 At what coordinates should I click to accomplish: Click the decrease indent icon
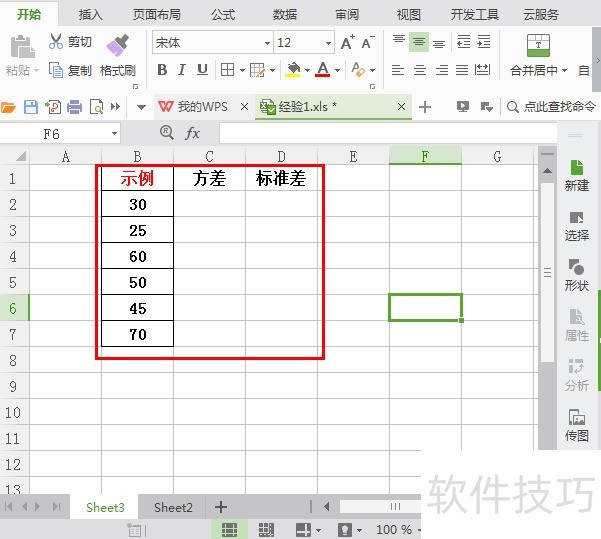[x=464, y=42]
